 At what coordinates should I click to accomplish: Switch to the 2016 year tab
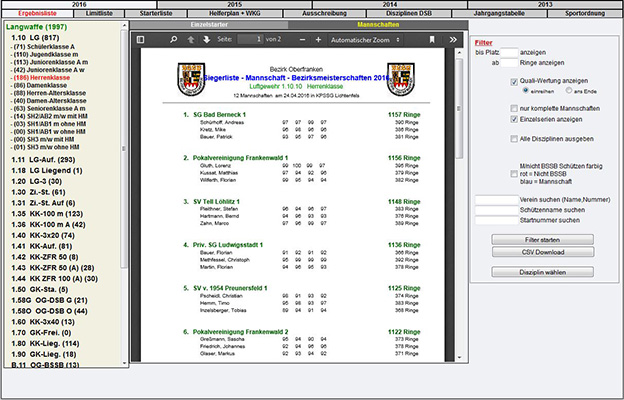pyautogui.click(x=79, y=4)
